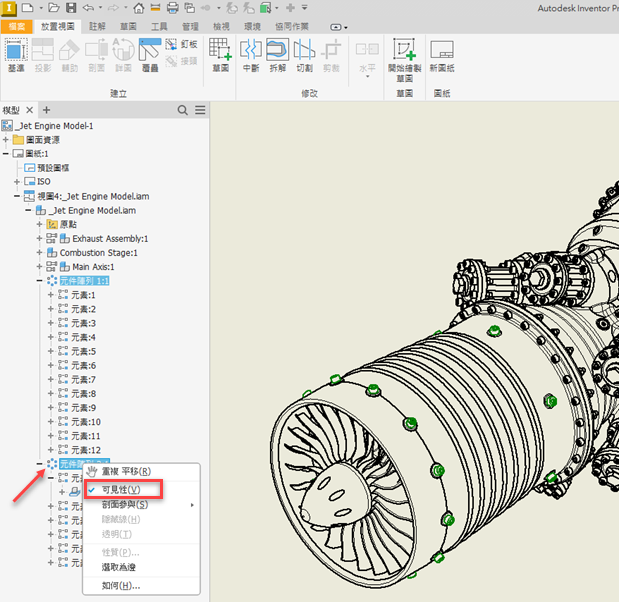619x602 pixels.
Task: Open the browser panel search icon
Action: coord(183,110)
